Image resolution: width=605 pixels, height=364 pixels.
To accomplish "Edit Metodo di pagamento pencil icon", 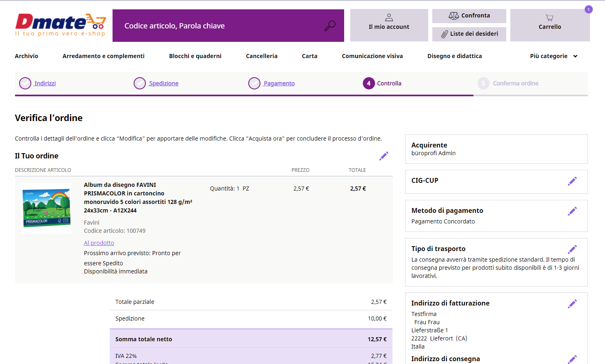I will point(572,211).
